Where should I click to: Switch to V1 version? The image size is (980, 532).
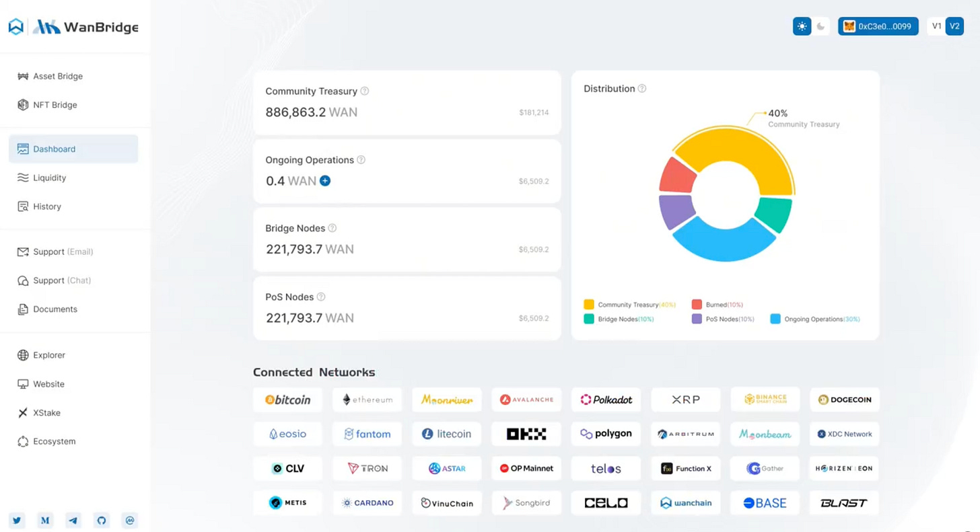pos(936,26)
